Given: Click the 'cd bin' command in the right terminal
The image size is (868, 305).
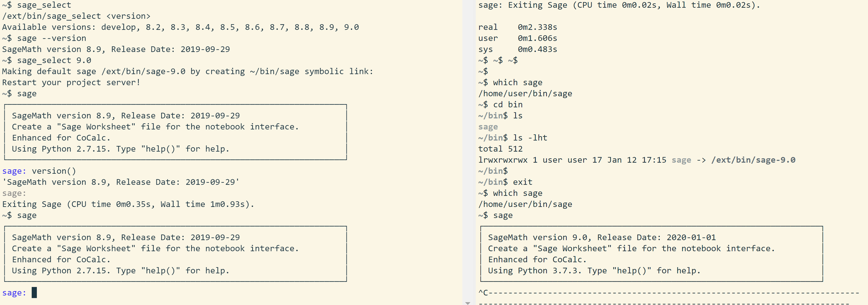Looking at the screenshot, I should (507, 104).
